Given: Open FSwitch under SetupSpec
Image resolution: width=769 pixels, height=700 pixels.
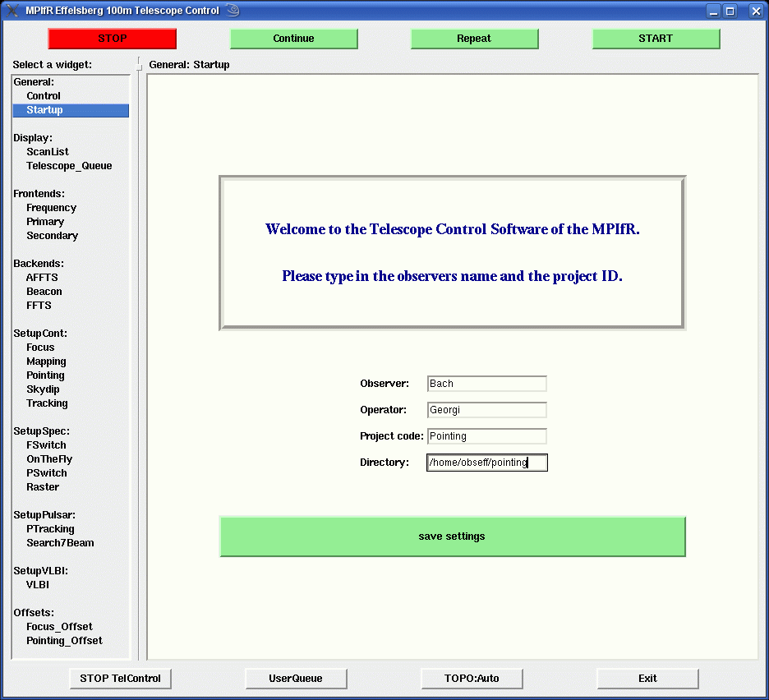Looking at the screenshot, I should click(46, 445).
